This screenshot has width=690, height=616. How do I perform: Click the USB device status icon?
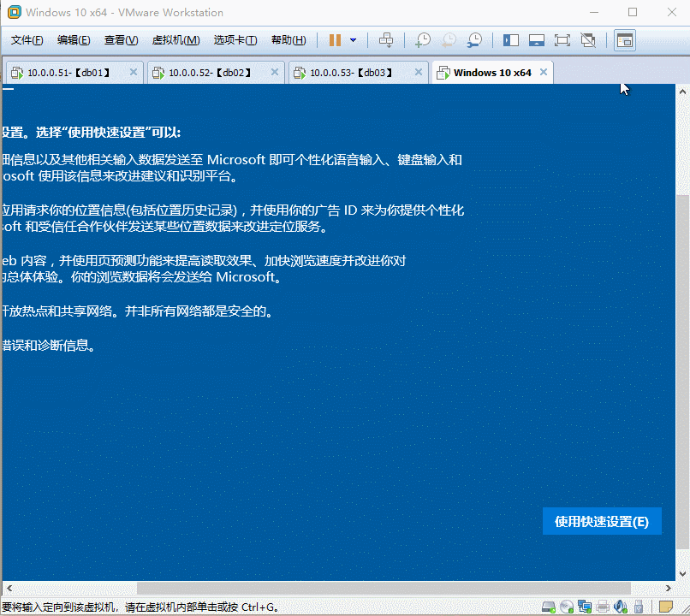[x=639, y=607]
